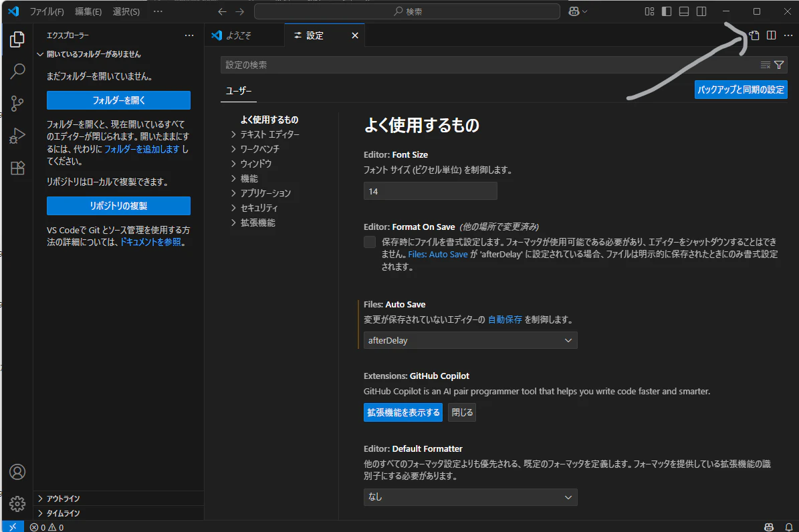799x532 pixels.
Task: Click the リポジトリの複製 button
Action: tap(119, 206)
